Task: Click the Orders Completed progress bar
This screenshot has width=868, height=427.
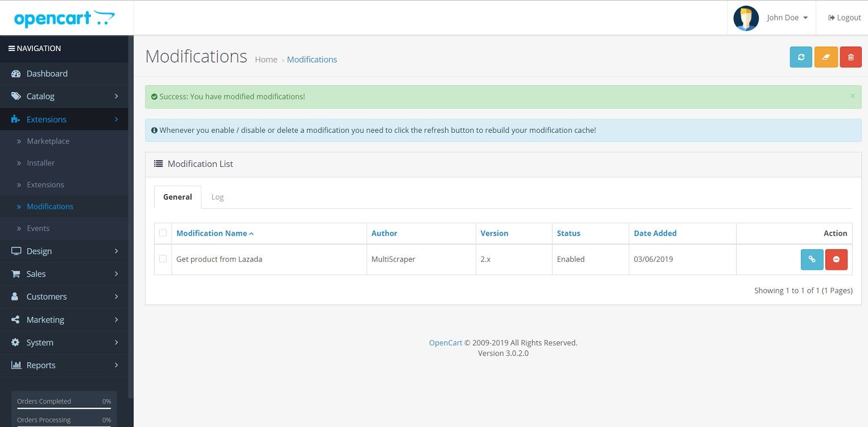Action: 64,408
